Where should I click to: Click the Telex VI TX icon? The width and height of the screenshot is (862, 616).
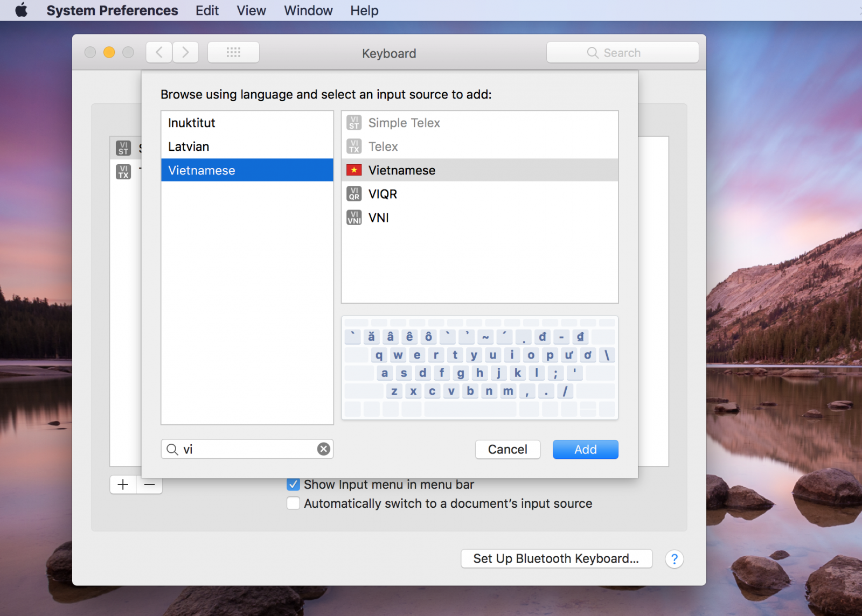(354, 146)
